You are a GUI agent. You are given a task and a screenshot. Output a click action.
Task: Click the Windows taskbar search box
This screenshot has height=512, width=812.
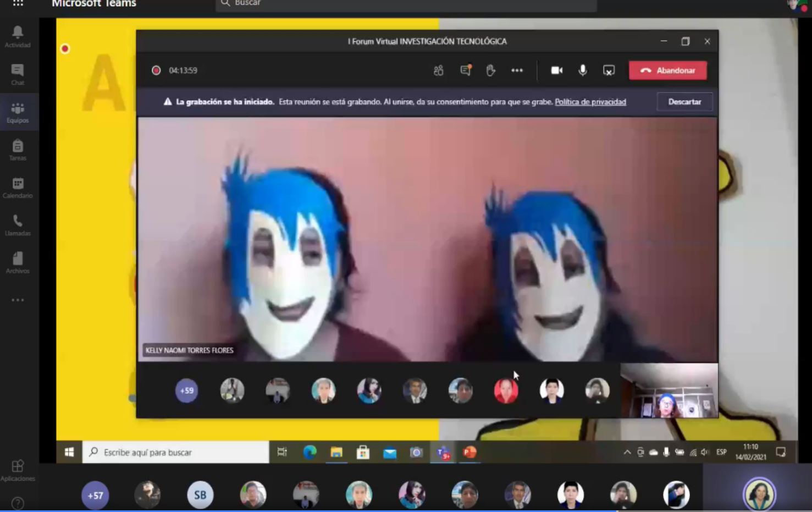click(x=176, y=452)
